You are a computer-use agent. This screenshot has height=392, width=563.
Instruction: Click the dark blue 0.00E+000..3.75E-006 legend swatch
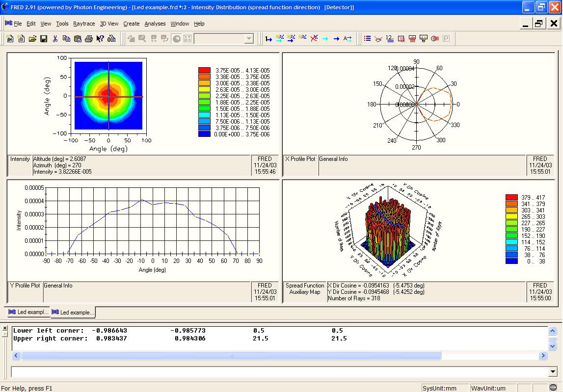point(204,134)
